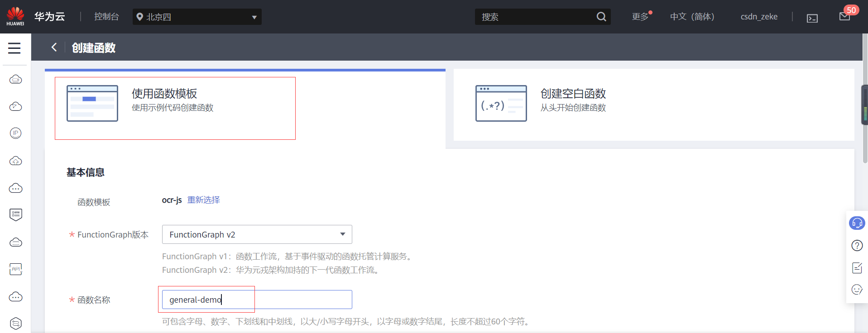Click the Huawei Cloud logo
This screenshot has width=868, height=333.
15,16
